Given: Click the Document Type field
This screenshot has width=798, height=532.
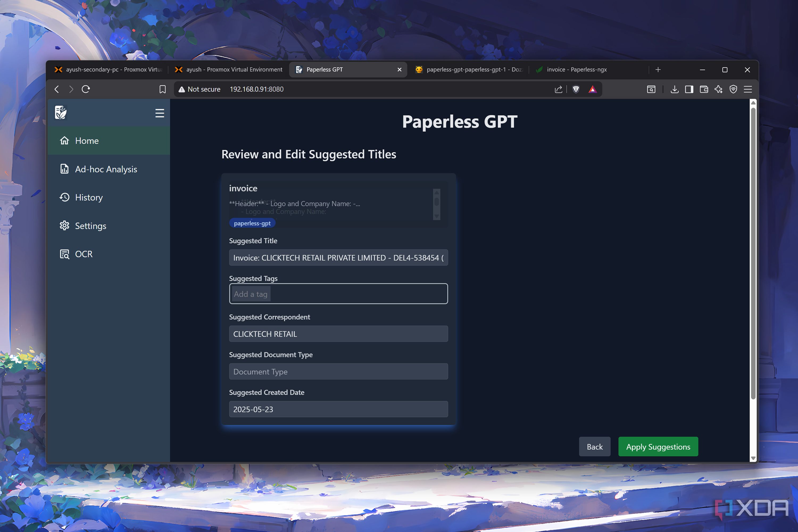Looking at the screenshot, I should pyautogui.click(x=338, y=372).
